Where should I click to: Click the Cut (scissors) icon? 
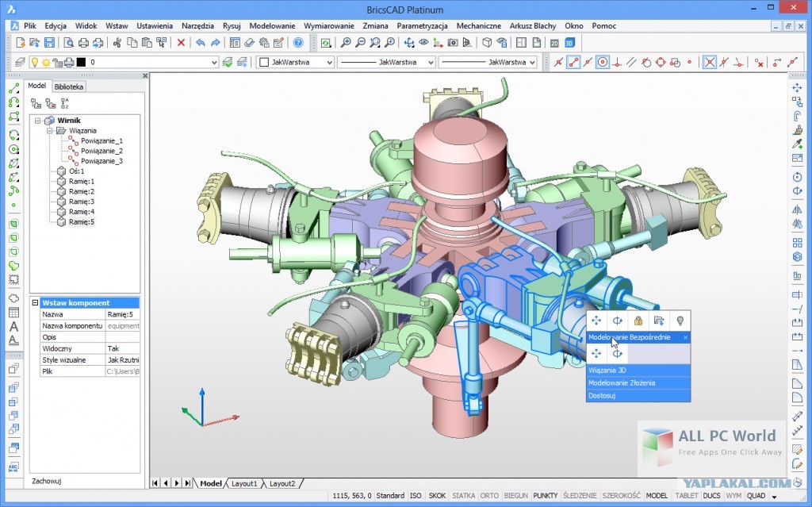pyautogui.click(x=117, y=43)
